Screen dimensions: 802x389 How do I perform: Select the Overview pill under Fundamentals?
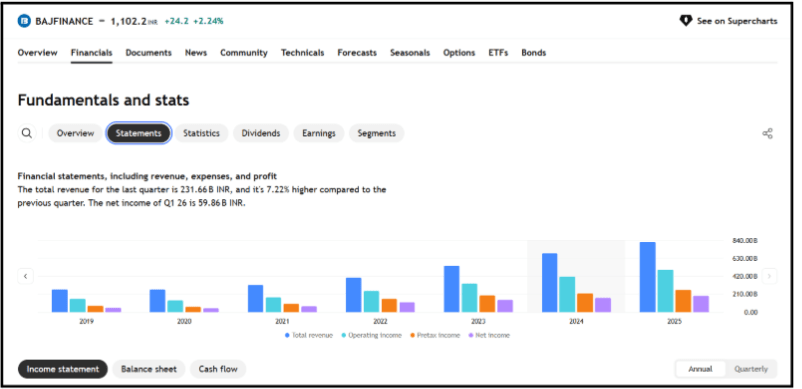tap(75, 133)
